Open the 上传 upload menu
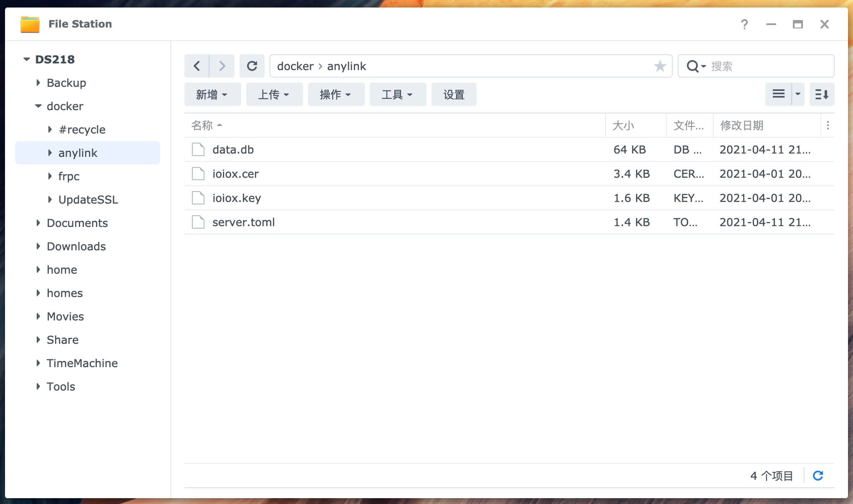The width and height of the screenshot is (853, 504). tap(274, 95)
